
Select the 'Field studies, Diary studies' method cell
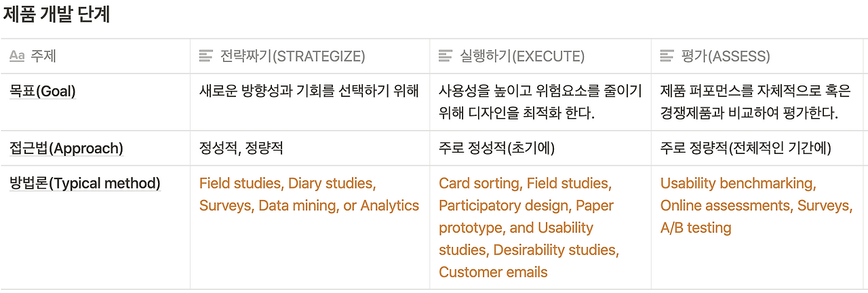pos(309,194)
